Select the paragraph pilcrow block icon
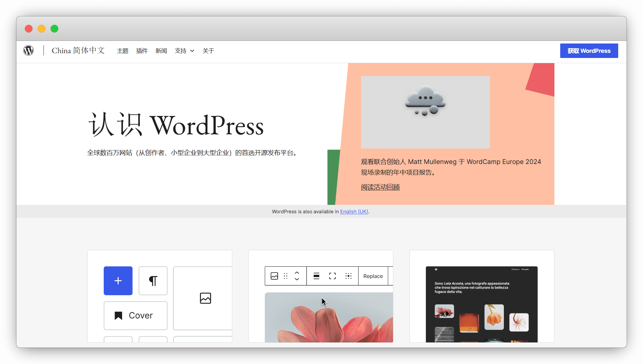Screen dimensions: 643x364 click(x=153, y=281)
